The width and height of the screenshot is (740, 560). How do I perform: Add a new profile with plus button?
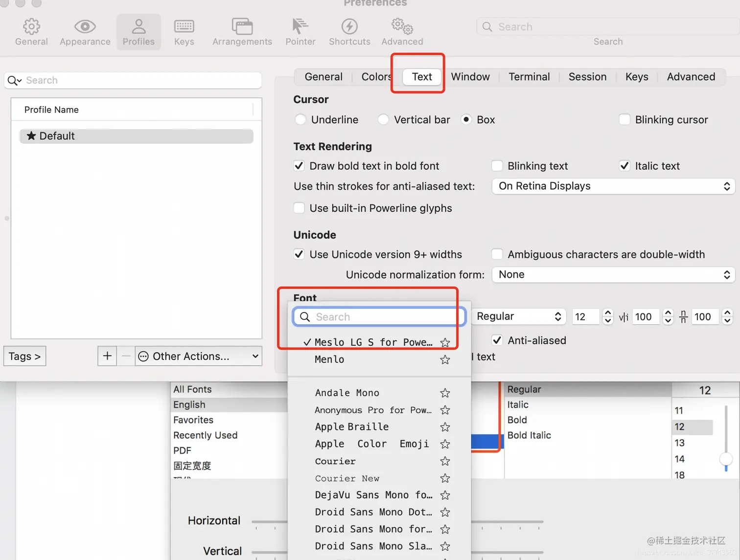(107, 356)
